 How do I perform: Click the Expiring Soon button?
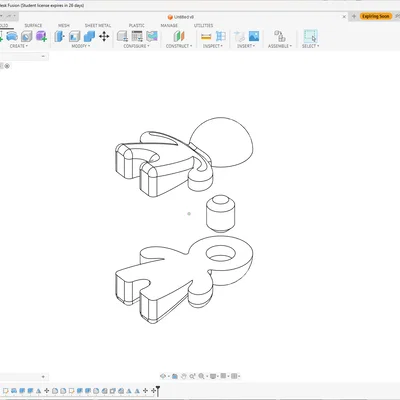(376, 16)
